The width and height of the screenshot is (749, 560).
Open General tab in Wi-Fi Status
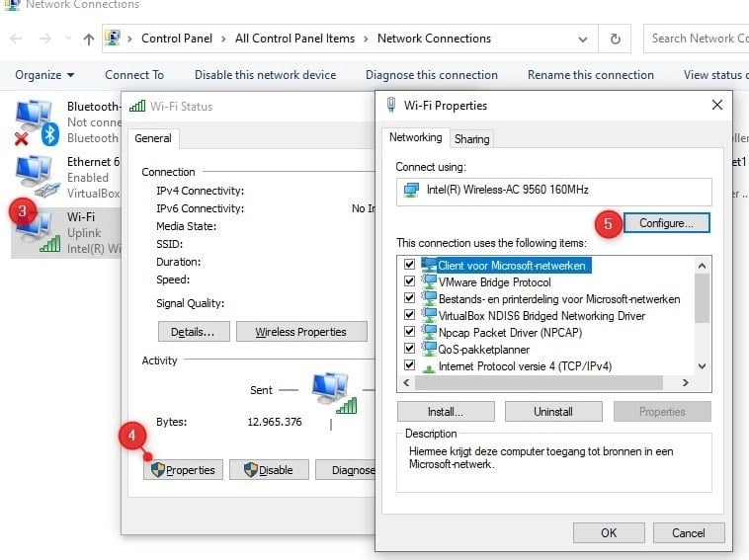(x=153, y=138)
